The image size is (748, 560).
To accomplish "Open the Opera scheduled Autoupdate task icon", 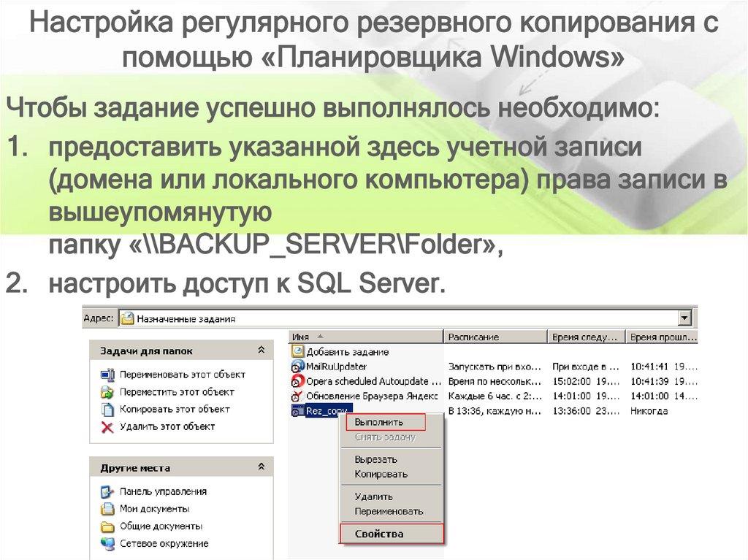I will pos(298,380).
